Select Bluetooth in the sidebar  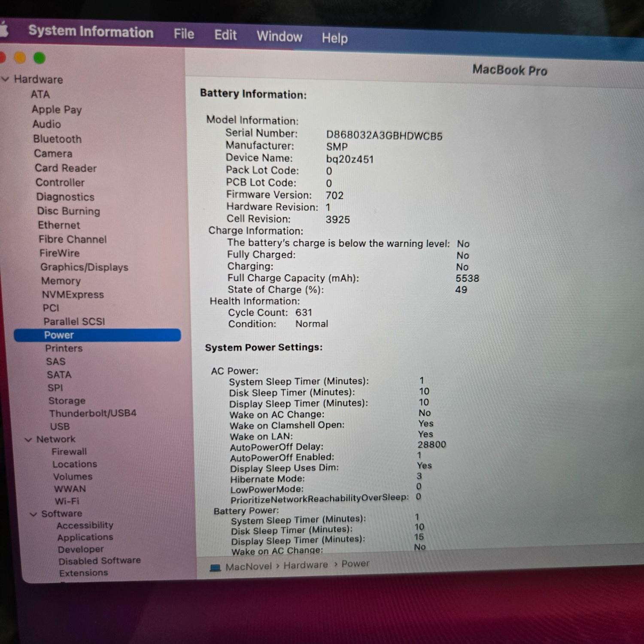(58, 139)
